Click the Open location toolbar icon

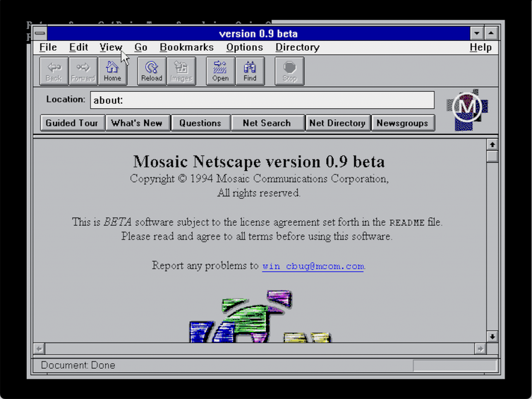click(x=220, y=71)
